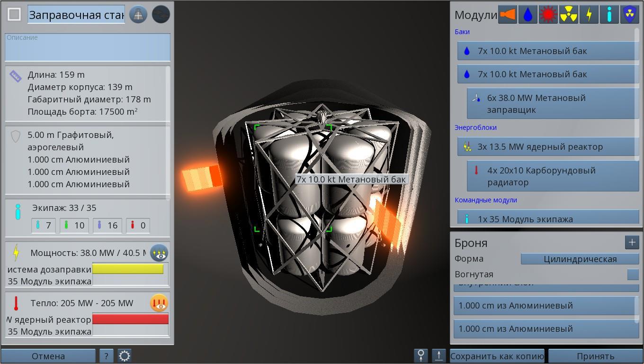Image resolution: width=644 pixels, height=364 pixels.
Task: Click the blue radiation shield module icon
Action: (x=629, y=15)
